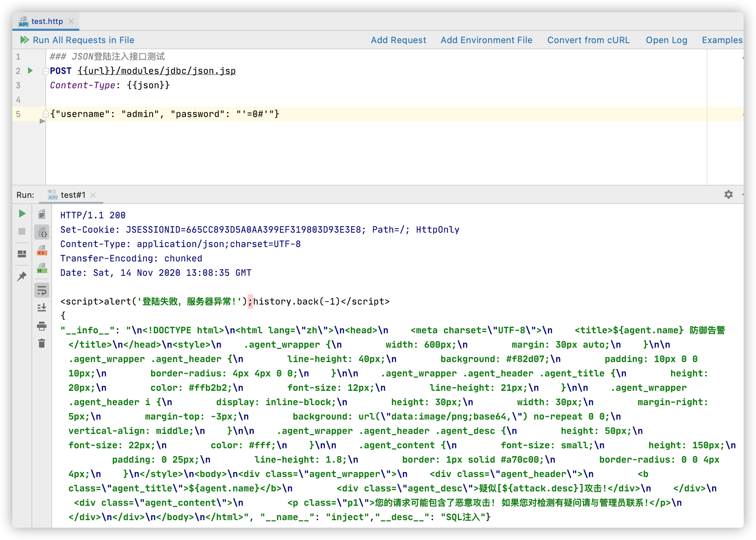Click the Convert from cURL link
Viewport: 756px width, 540px height.
tap(588, 40)
